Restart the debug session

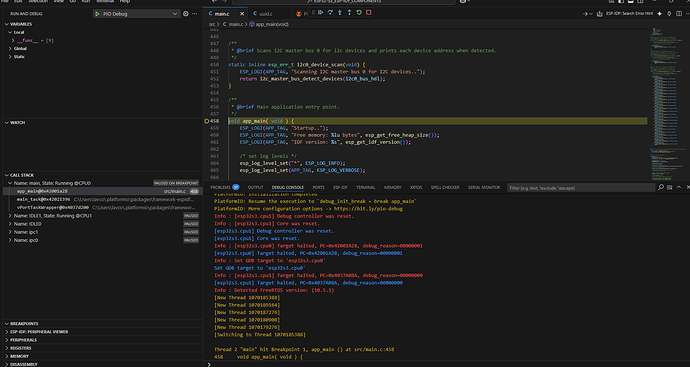click(x=359, y=13)
